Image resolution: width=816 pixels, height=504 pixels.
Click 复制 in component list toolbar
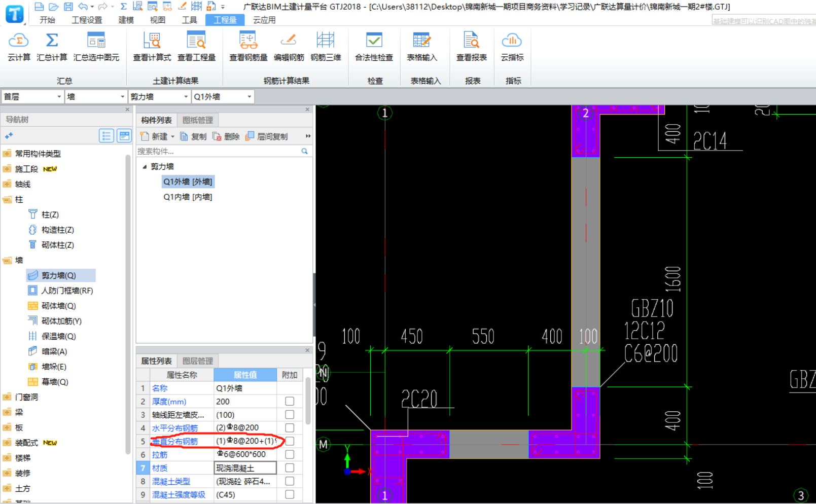click(193, 136)
